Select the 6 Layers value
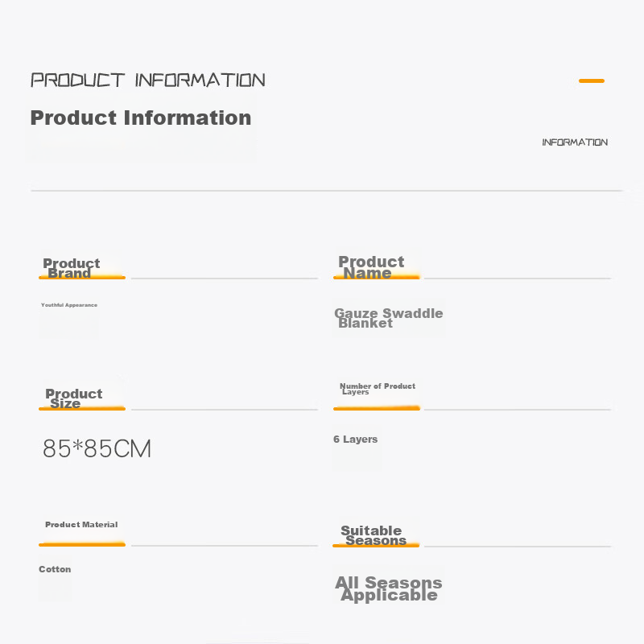This screenshot has height=644, width=644. (x=355, y=439)
